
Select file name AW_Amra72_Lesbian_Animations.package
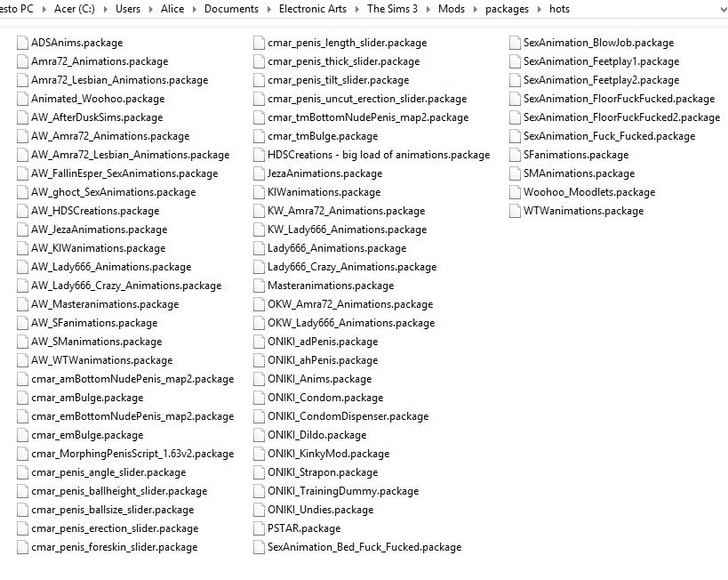[130, 155]
